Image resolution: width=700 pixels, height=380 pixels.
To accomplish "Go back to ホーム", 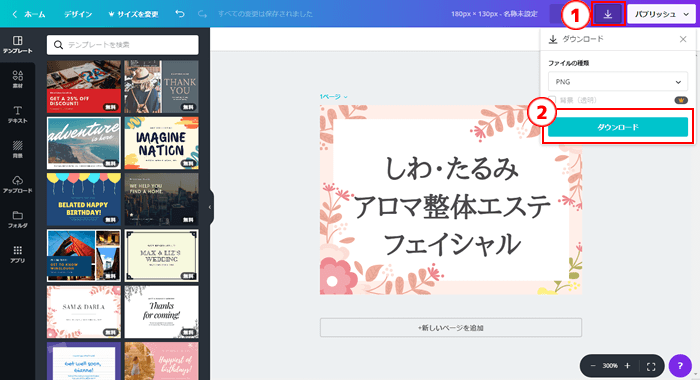I will tap(29, 14).
